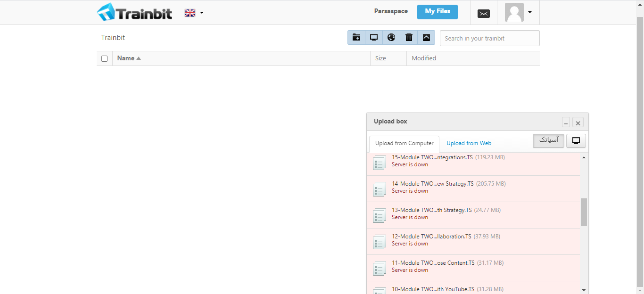Image resolution: width=644 pixels, height=294 pixels.
Task: Switch to Upload from Web tab
Action: (x=469, y=143)
